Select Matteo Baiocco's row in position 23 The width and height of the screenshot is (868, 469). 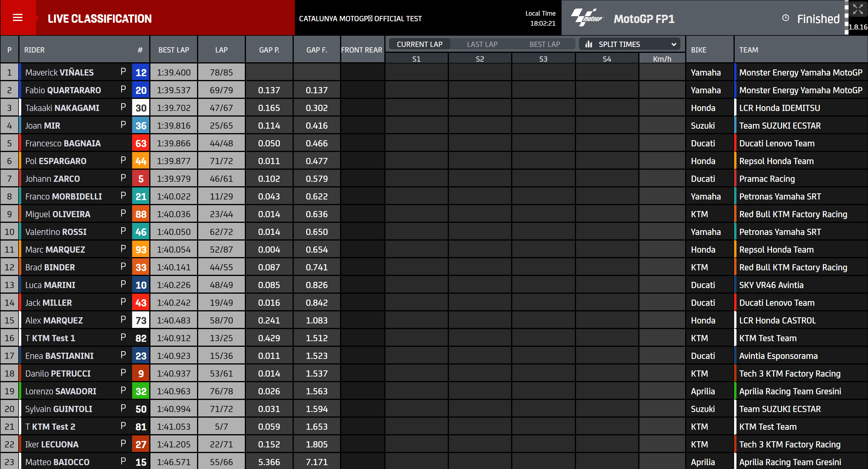click(x=57, y=462)
